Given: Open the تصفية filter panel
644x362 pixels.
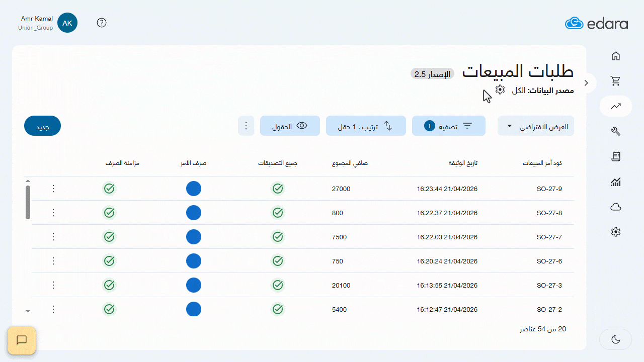Looking at the screenshot, I should (449, 126).
